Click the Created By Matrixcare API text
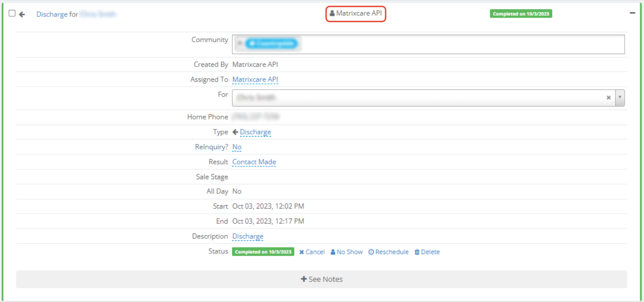Viewport: 644px width, 302px height. pos(255,64)
